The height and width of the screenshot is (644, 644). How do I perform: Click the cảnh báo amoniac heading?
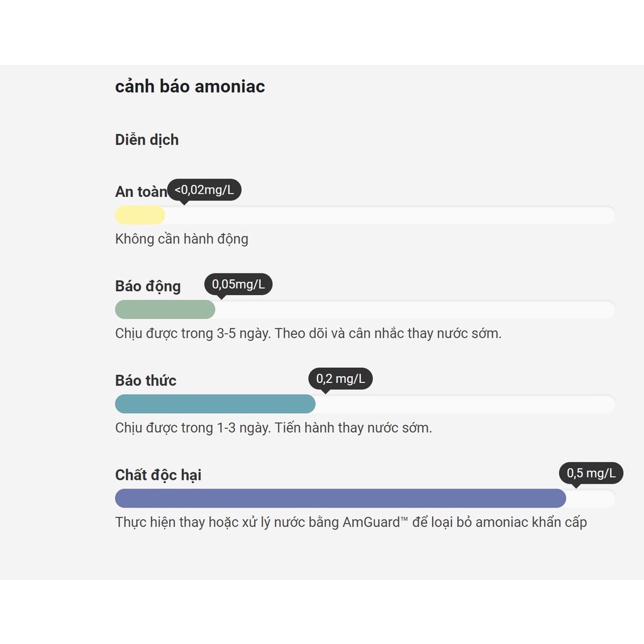(190, 87)
